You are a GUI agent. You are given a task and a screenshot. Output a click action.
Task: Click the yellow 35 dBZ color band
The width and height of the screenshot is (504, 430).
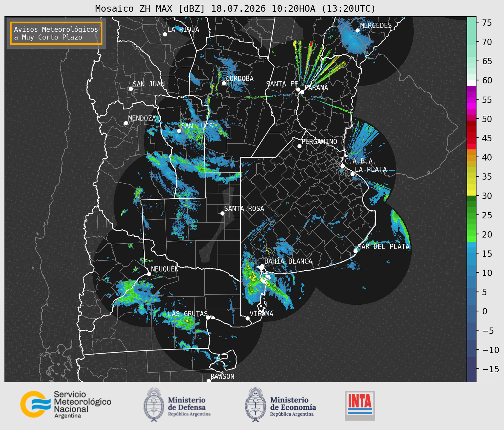click(x=471, y=177)
